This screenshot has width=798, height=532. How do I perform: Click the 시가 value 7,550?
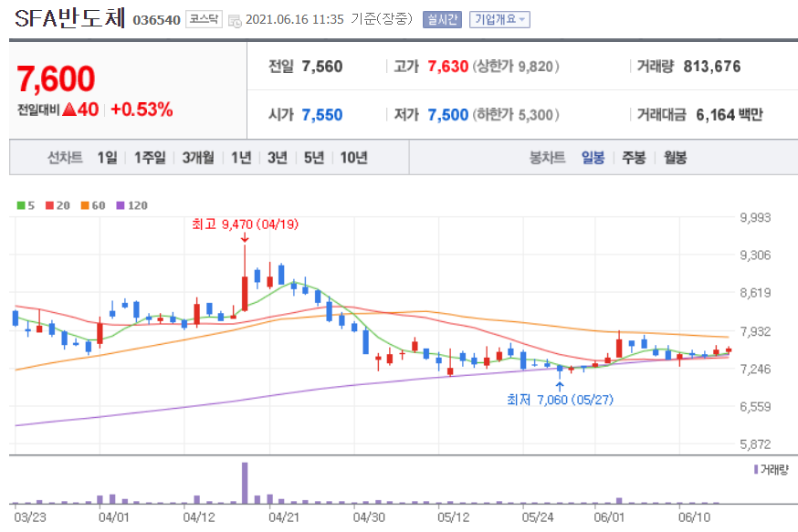click(322, 115)
